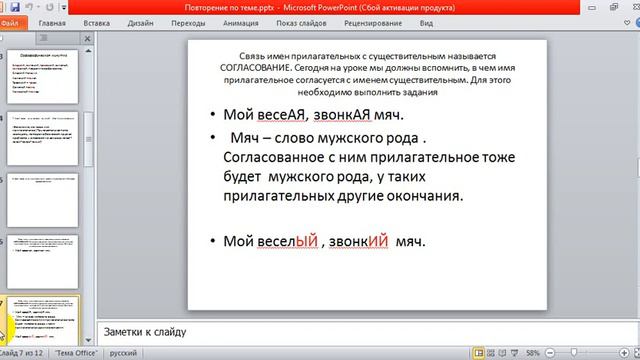Minimize the PowerPoint window
Screen dimensions: 640x360
point(592,7)
